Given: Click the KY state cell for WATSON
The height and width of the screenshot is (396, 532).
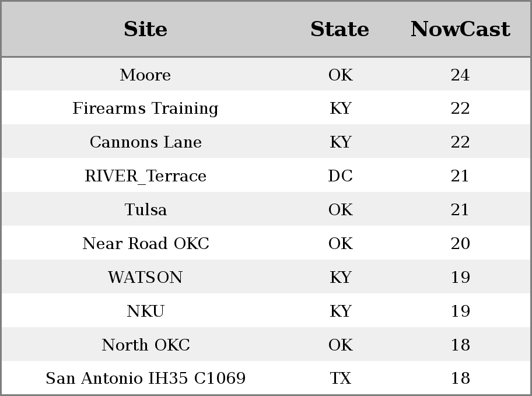Looking at the screenshot, I should (340, 277).
